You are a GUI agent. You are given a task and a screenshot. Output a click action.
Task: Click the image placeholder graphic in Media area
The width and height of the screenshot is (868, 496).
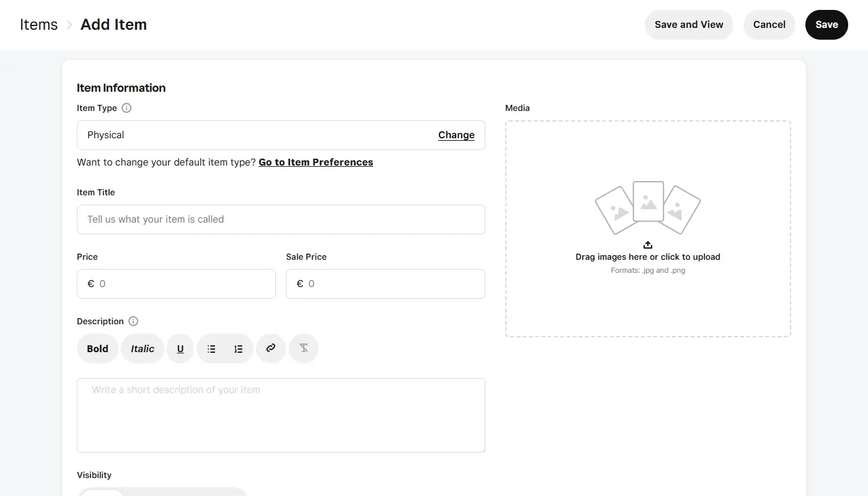[x=648, y=206]
